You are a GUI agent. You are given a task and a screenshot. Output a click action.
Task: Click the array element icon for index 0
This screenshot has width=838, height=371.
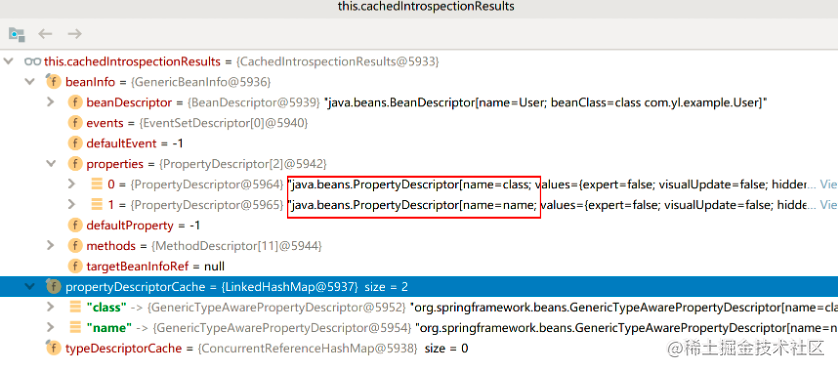(97, 184)
